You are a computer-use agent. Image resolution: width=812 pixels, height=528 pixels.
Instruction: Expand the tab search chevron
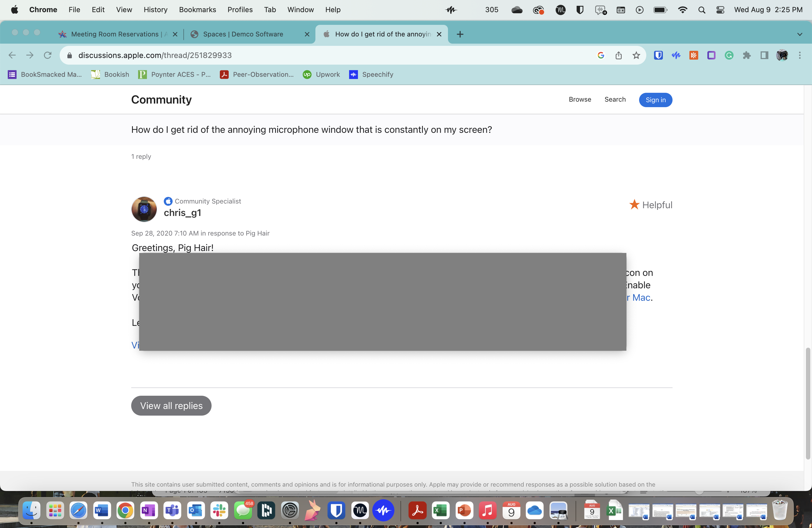tap(800, 34)
